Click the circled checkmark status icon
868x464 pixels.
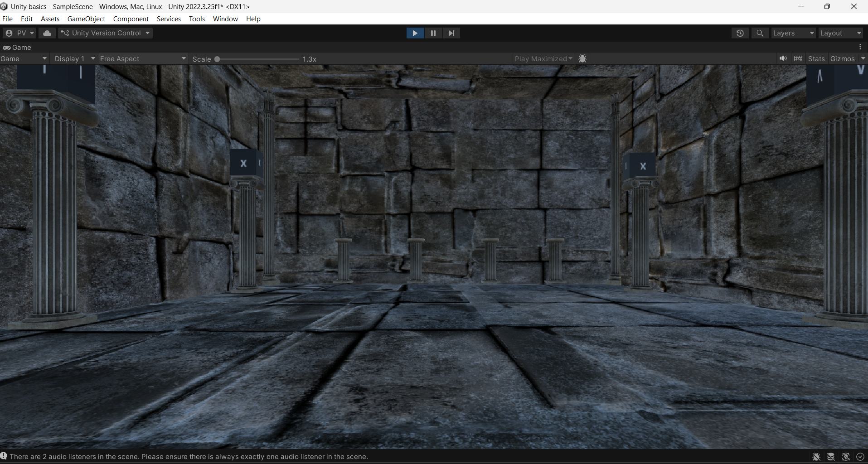860,456
